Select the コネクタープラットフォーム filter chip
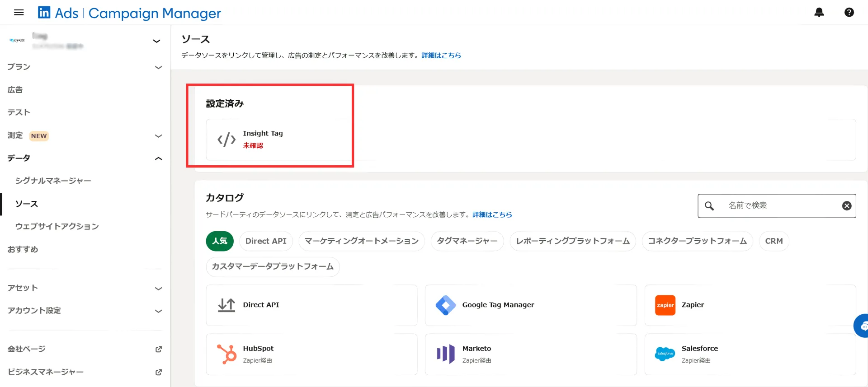The height and width of the screenshot is (387, 868). (697, 241)
